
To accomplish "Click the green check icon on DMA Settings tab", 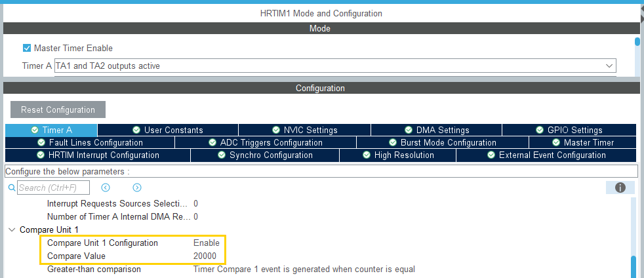I will (409, 130).
